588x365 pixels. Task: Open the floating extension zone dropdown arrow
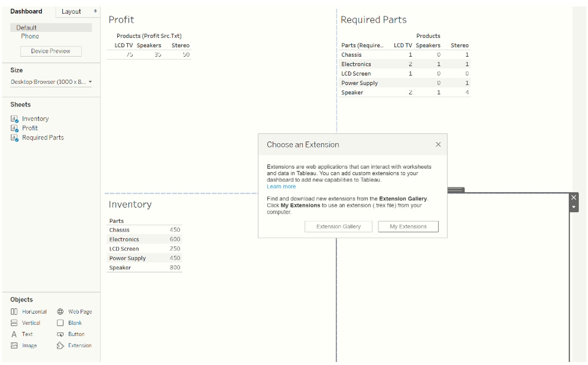(x=574, y=206)
